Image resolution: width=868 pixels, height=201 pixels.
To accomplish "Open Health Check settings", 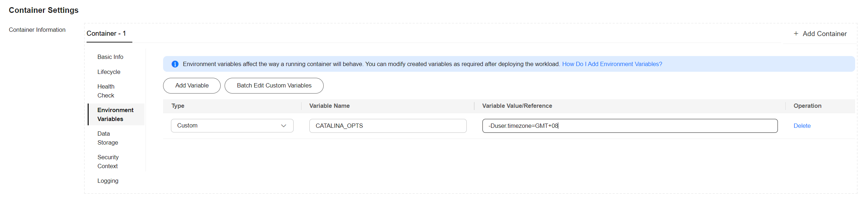I will click(106, 91).
